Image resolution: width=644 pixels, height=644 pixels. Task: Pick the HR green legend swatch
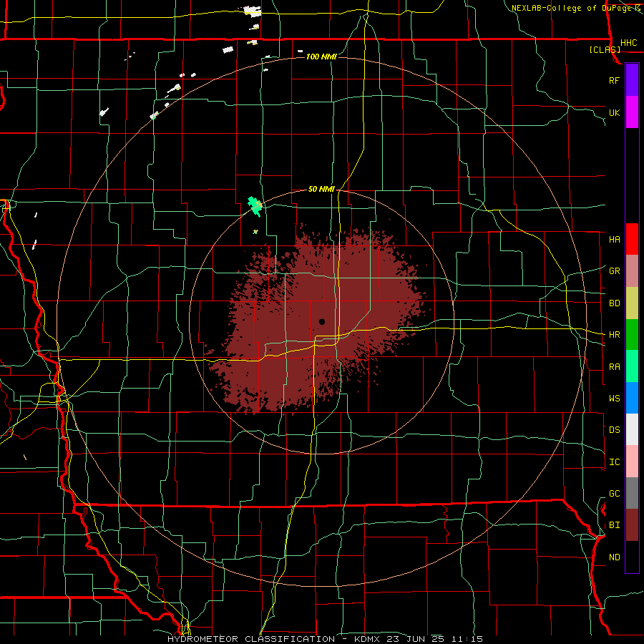coord(632,334)
